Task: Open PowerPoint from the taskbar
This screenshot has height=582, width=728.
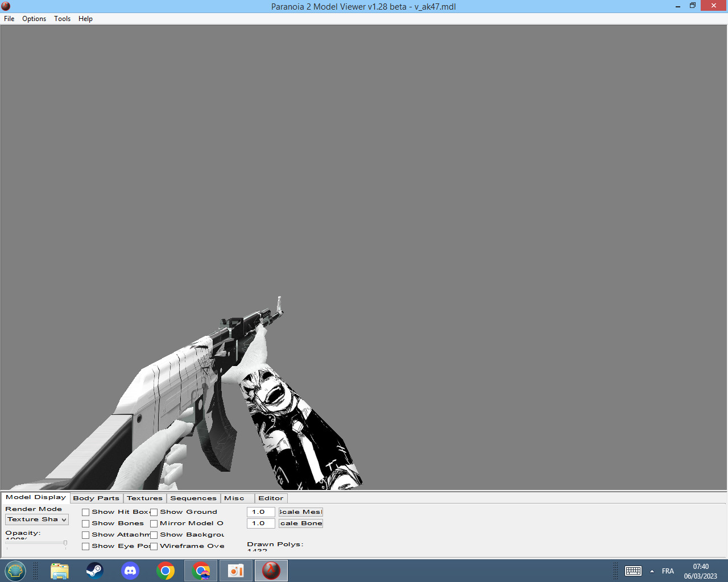Action: point(235,570)
